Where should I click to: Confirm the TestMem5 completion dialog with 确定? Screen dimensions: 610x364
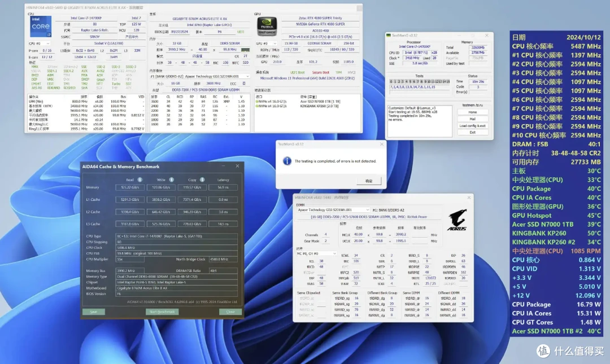point(369,181)
